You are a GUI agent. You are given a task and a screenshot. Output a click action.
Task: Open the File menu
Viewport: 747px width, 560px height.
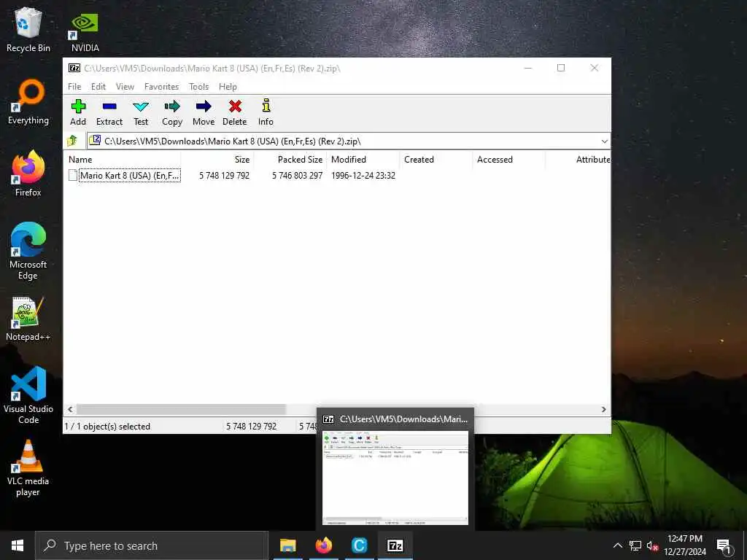74,87
